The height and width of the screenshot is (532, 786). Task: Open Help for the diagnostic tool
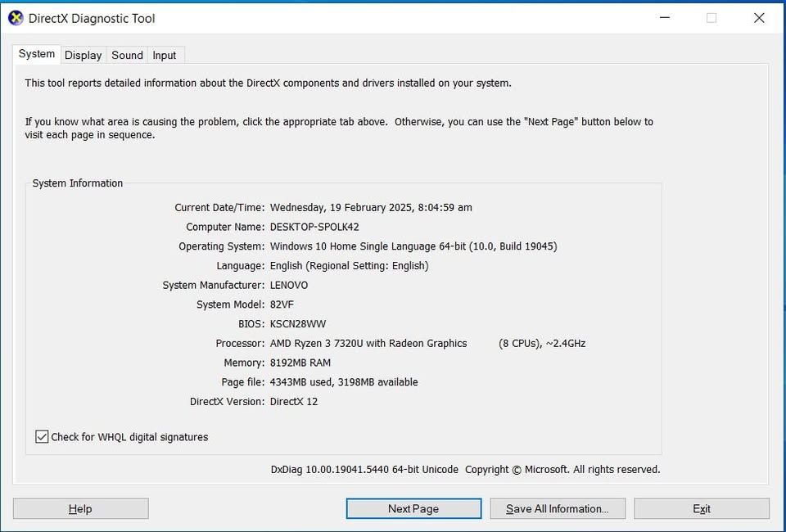[x=81, y=508]
